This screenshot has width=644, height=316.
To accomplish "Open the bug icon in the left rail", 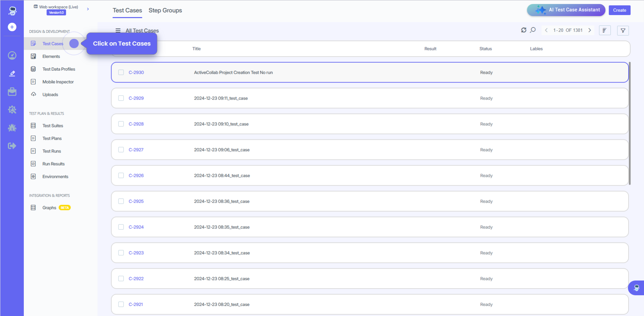I will 12,128.
